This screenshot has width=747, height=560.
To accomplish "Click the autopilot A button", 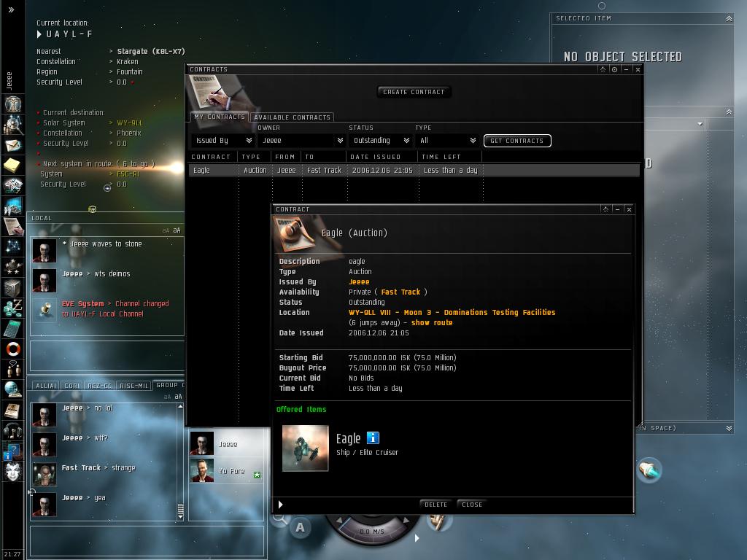I will [300, 527].
